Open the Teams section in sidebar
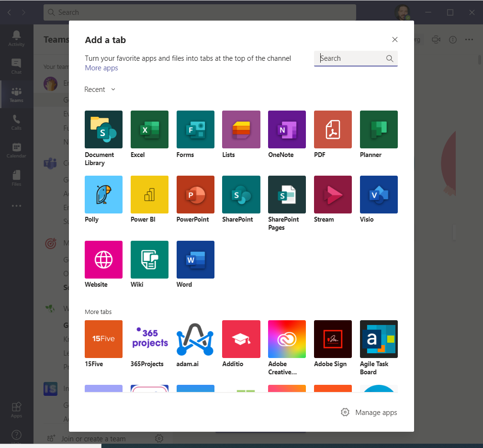 (x=16, y=94)
